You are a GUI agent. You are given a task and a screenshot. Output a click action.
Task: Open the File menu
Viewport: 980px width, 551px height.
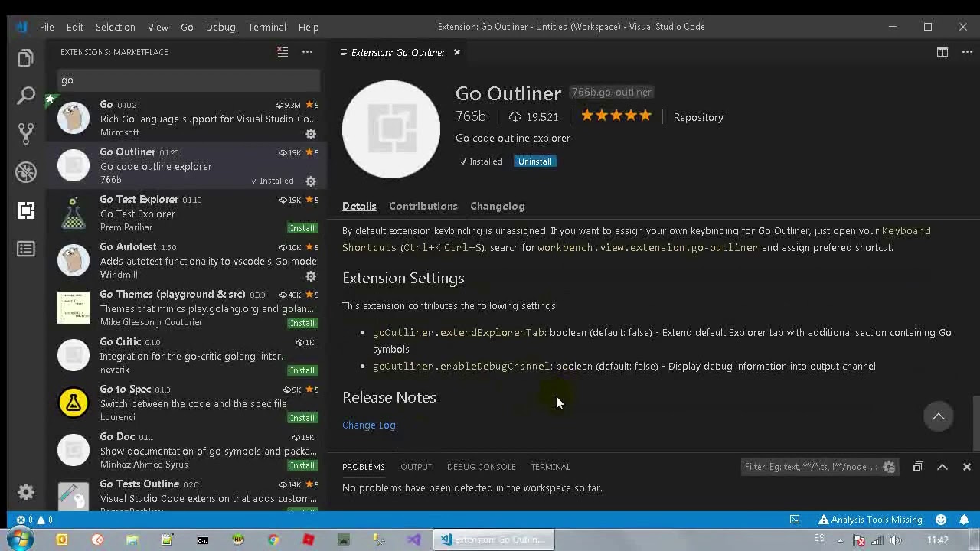tap(47, 27)
